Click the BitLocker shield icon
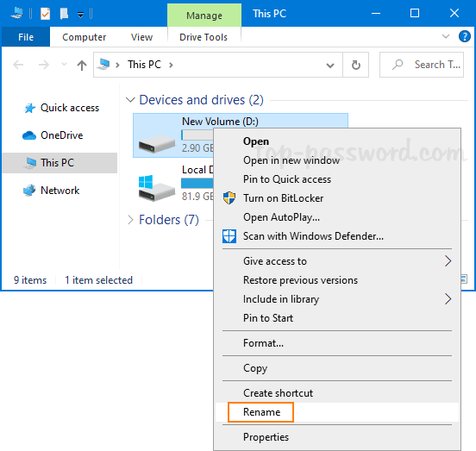The width and height of the screenshot is (476, 451). tap(229, 197)
